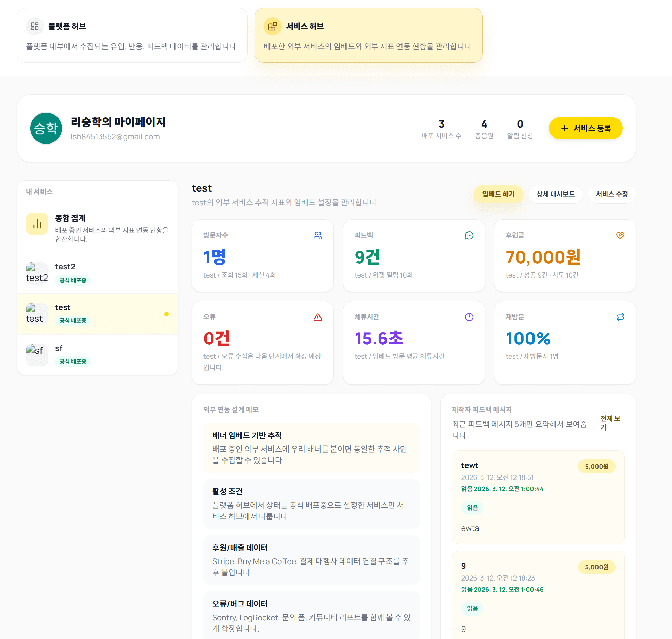Click the 승학 profile avatar

click(x=46, y=129)
